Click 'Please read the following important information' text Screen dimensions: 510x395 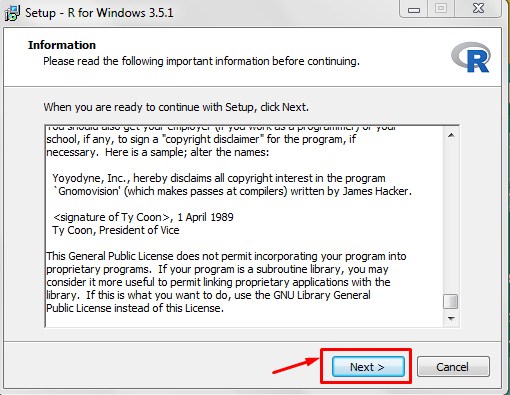click(x=201, y=61)
